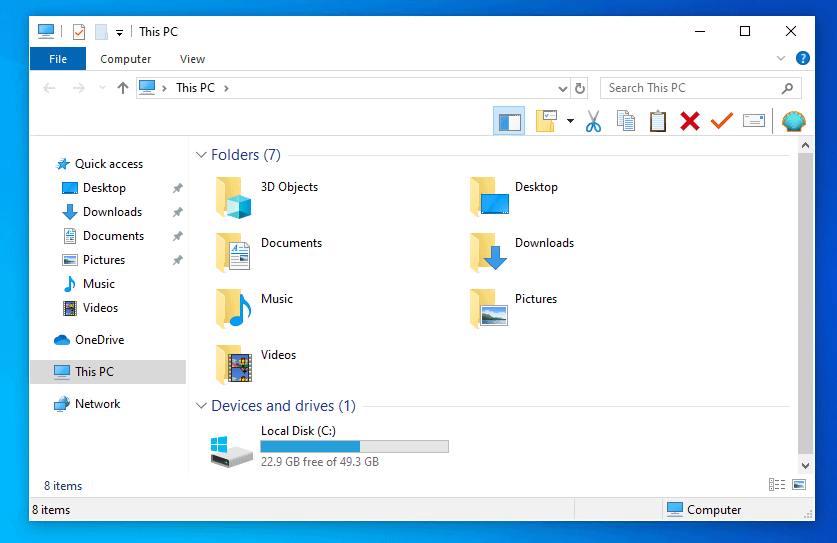Select the Local Disk (C:) usage bar
837x543 pixels.
click(354, 447)
